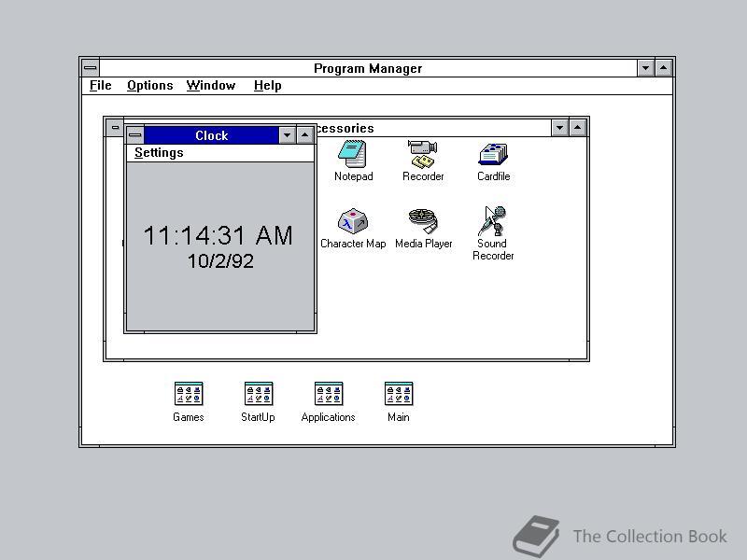747x560 pixels.
Task: Maximize the Clock window
Action: tap(305, 135)
